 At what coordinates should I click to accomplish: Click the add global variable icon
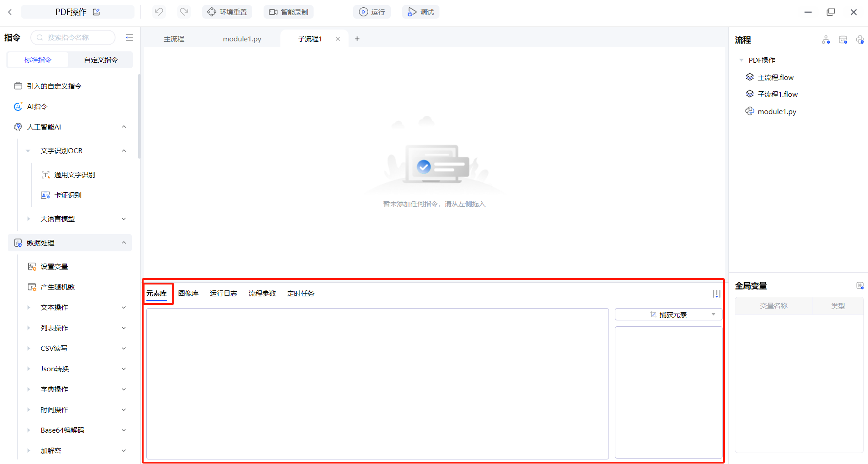pos(859,286)
